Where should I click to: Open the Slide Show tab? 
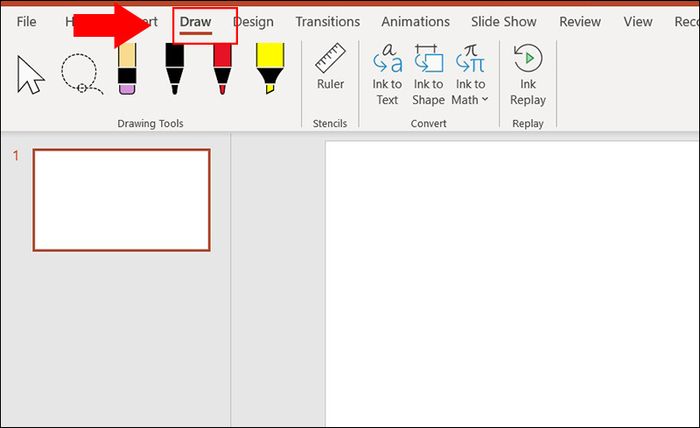tap(504, 21)
